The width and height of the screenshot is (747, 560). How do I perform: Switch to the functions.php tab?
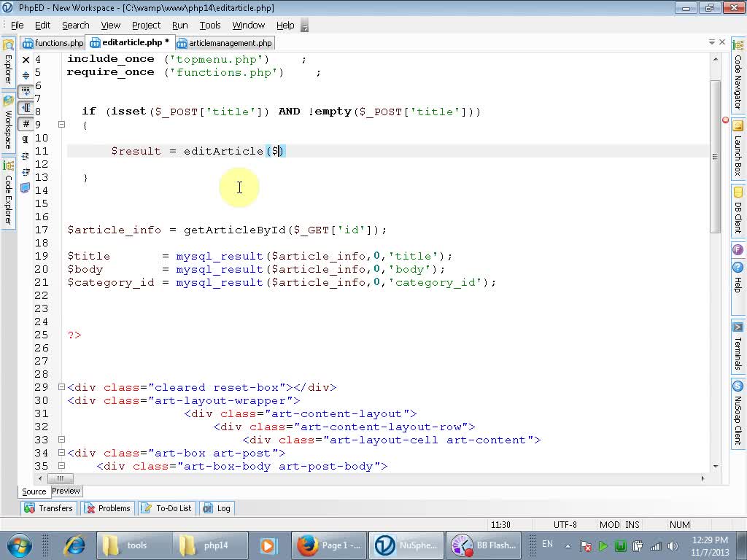point(53,43)
